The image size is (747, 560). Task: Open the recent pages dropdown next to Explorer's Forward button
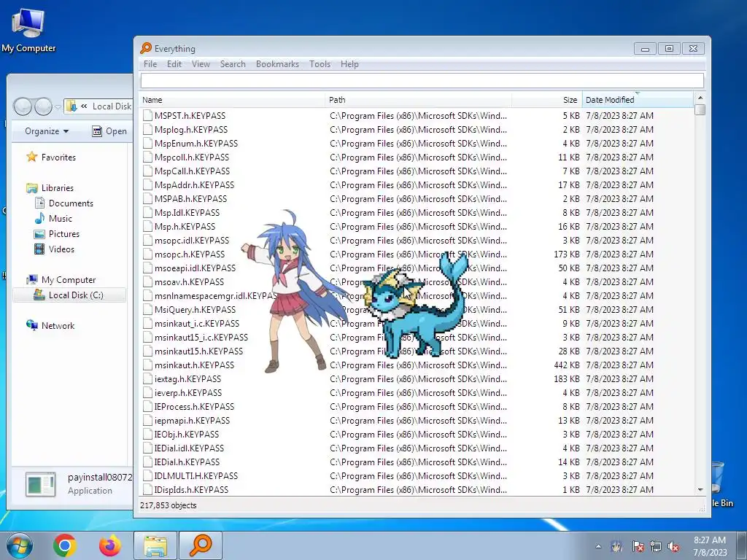pos(58,106)
